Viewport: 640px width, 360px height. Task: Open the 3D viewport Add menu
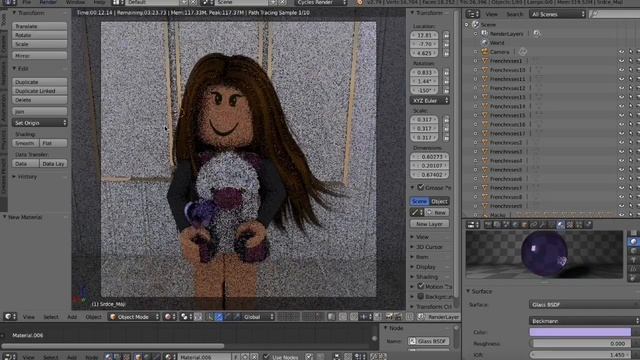coord(72,317)
